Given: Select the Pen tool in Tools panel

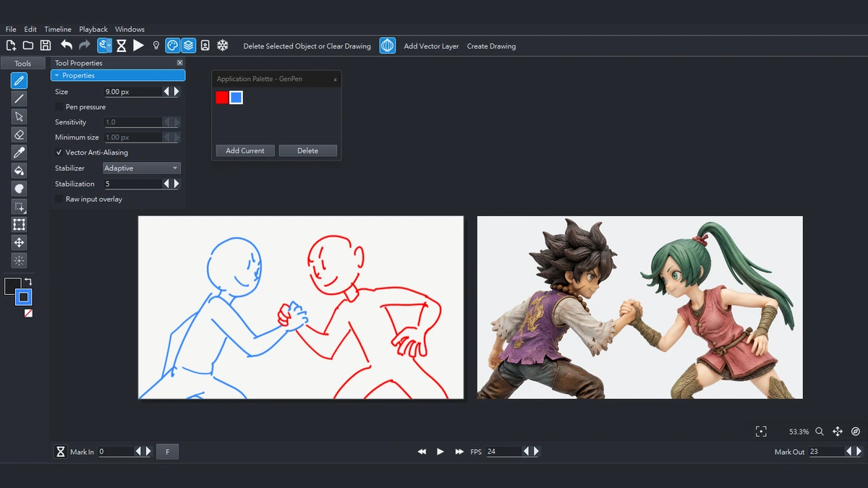Looking at the screenshot, I should click(x=20, y=80).
